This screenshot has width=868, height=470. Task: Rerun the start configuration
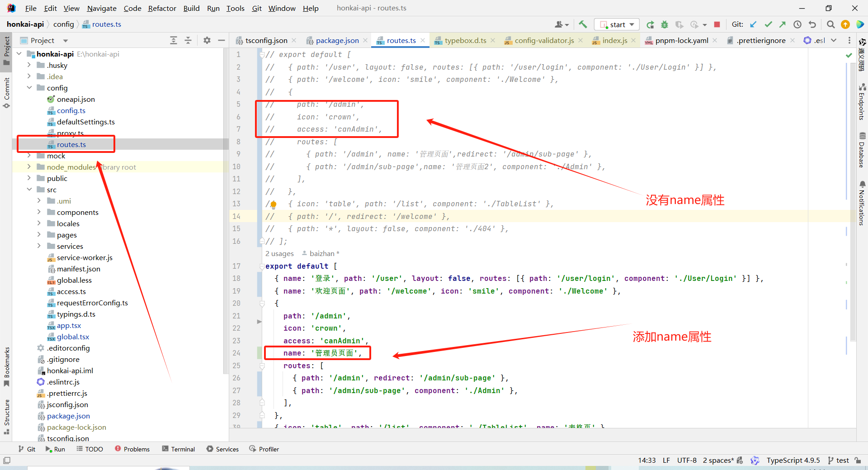point(650,24)
